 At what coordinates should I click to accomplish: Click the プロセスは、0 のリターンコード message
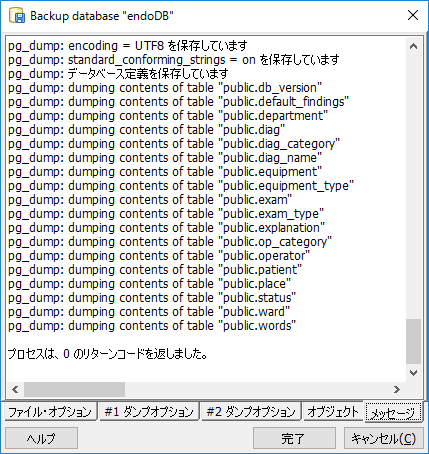(x=107, y=354)
